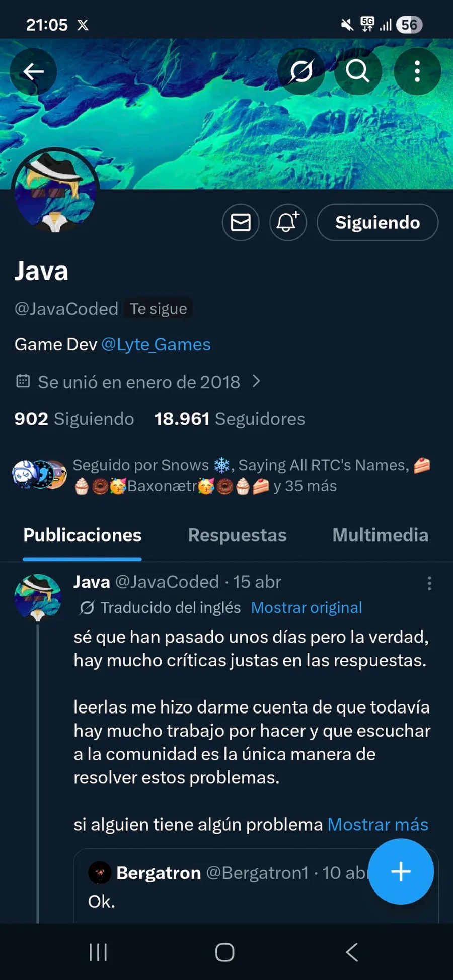Toggle post notifications bell icon
The width and height of the screenshot is (453, 980).
(288, 222)
